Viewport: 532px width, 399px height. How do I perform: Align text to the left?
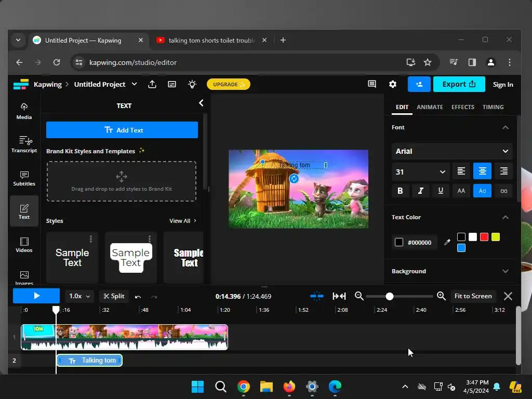(461, 171)
